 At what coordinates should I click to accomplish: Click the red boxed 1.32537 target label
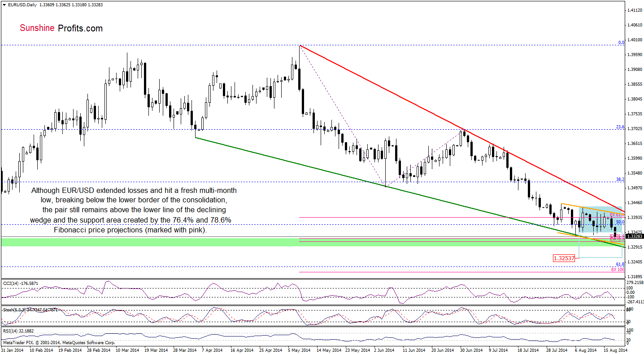point(565,258)
